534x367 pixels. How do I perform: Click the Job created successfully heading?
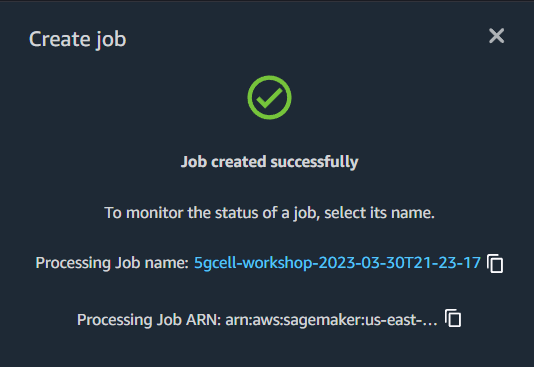269,162
